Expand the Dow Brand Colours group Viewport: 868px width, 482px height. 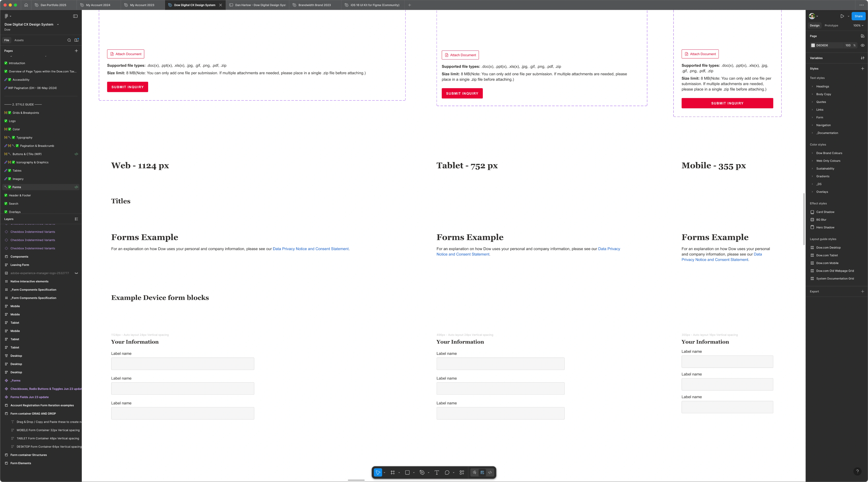point(812,153)
